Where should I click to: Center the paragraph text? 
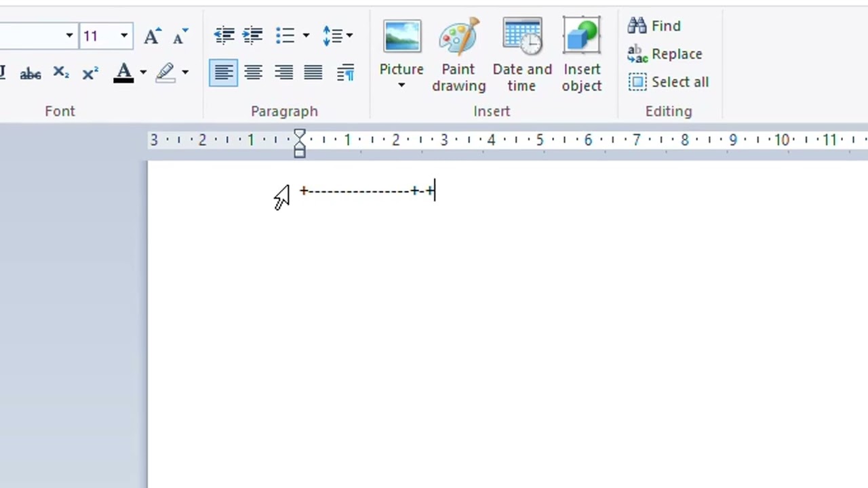tap(253, 73)
